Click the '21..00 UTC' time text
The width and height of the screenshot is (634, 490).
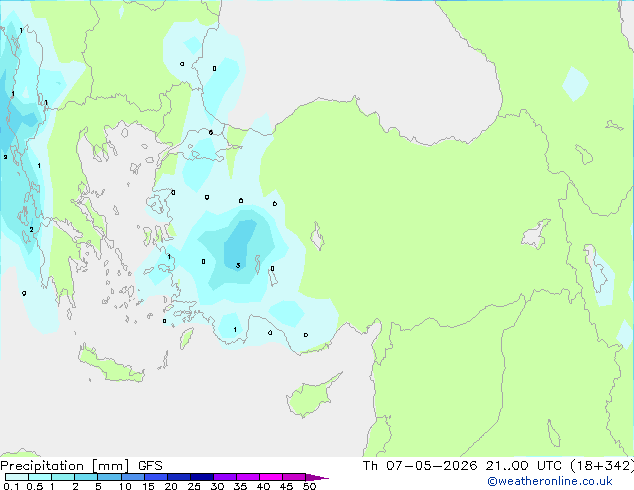point(524,466)
